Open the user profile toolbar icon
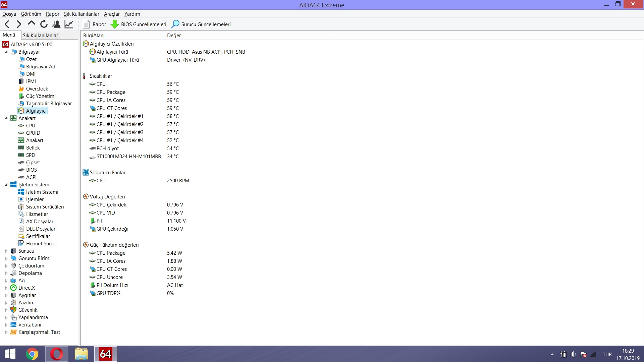The width and height of the screenshot is (644, 362). [x=56, y=24]
